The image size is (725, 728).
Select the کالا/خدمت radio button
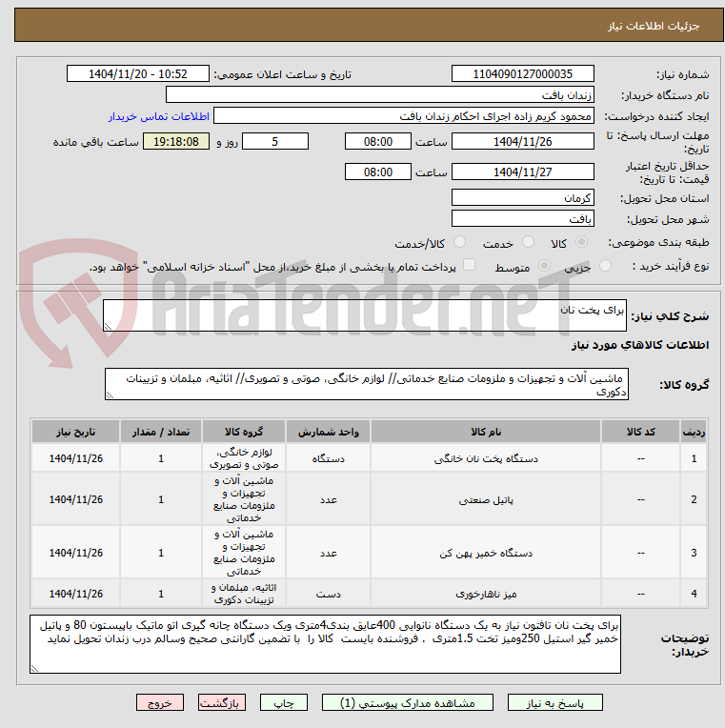pos(459,242)
